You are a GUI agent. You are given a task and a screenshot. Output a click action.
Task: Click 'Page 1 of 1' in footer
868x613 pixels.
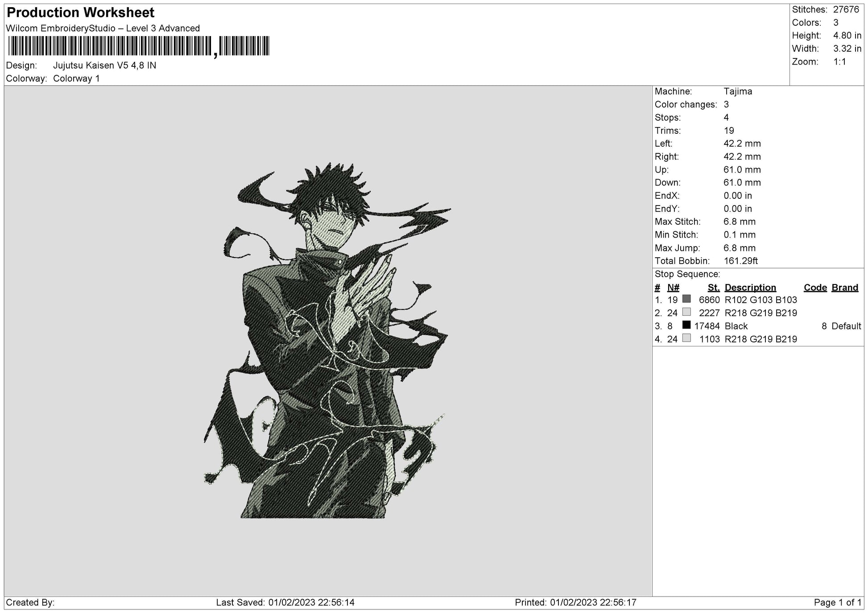(838, 603)
